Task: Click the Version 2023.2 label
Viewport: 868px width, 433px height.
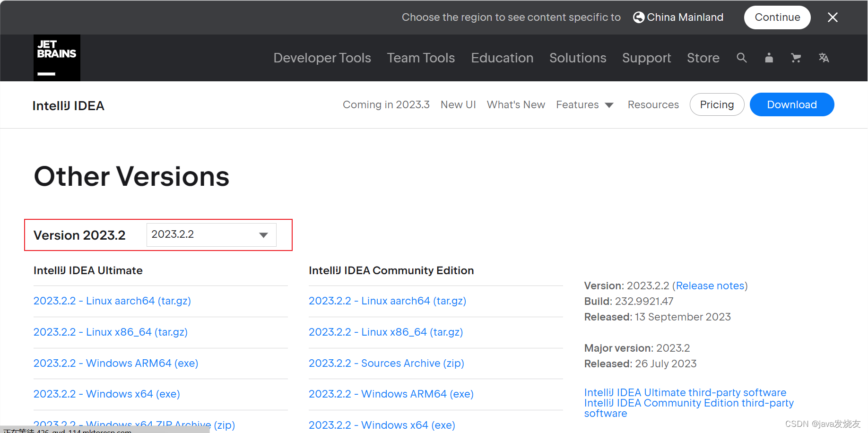Action: [79, 235]
